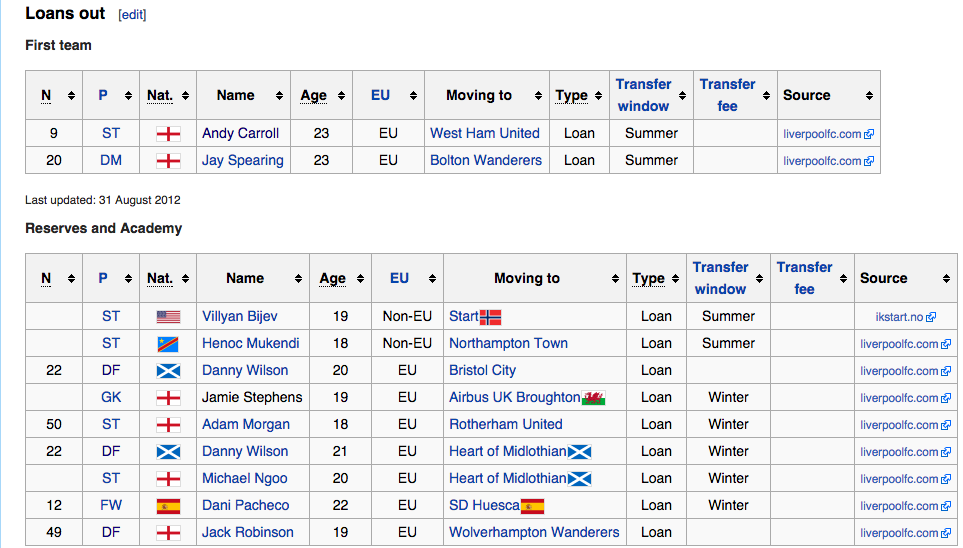Click Spain flag in Dani Pacheco row
Image resolution: width=963 pixels, height=548 pixels.
(168, 506)
